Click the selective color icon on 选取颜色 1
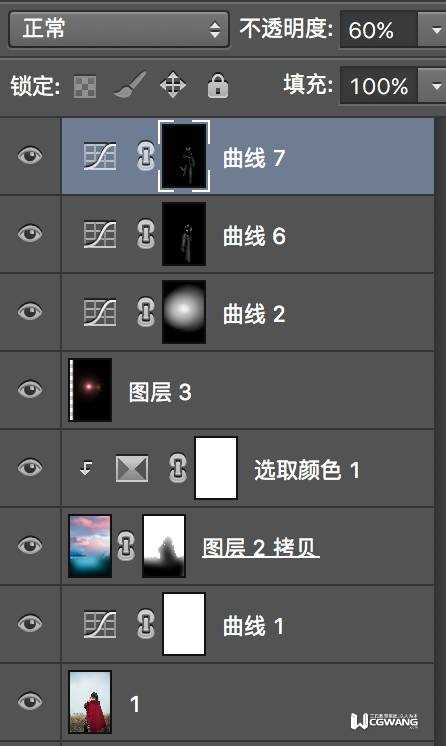The width and height of the screenshot is (446, 746). tap(132, 468)
